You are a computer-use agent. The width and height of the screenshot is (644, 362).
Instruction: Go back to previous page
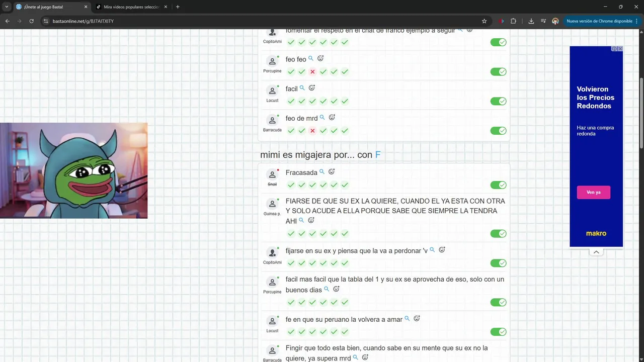pos(7,21)
